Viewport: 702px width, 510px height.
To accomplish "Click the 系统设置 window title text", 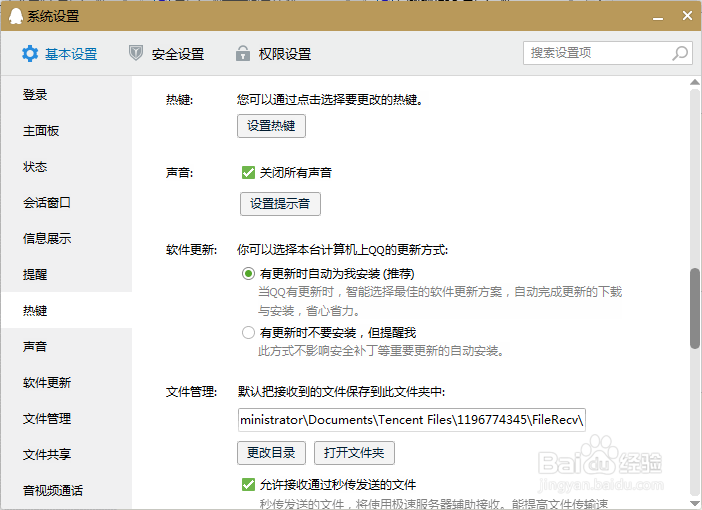I will point(53,17).
